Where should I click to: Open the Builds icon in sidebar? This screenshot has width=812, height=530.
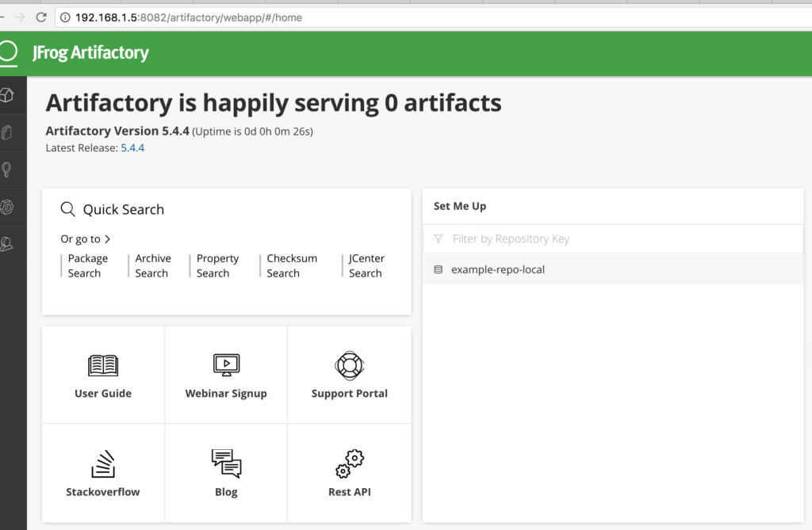[x=6, y=207]
